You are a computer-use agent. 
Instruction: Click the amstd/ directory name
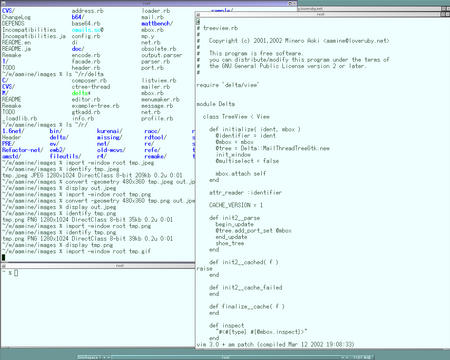tap(11, 157)
